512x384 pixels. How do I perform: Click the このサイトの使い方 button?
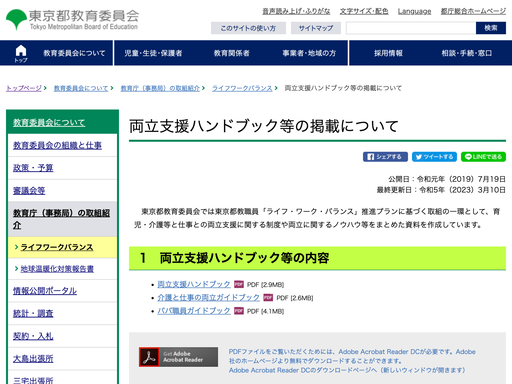[248, 28]
